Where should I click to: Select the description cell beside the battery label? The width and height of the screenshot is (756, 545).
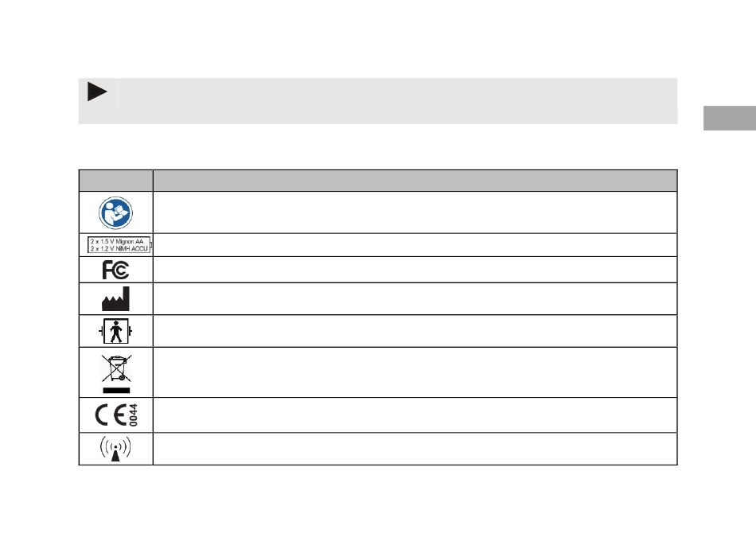click(x=415, y=245)
